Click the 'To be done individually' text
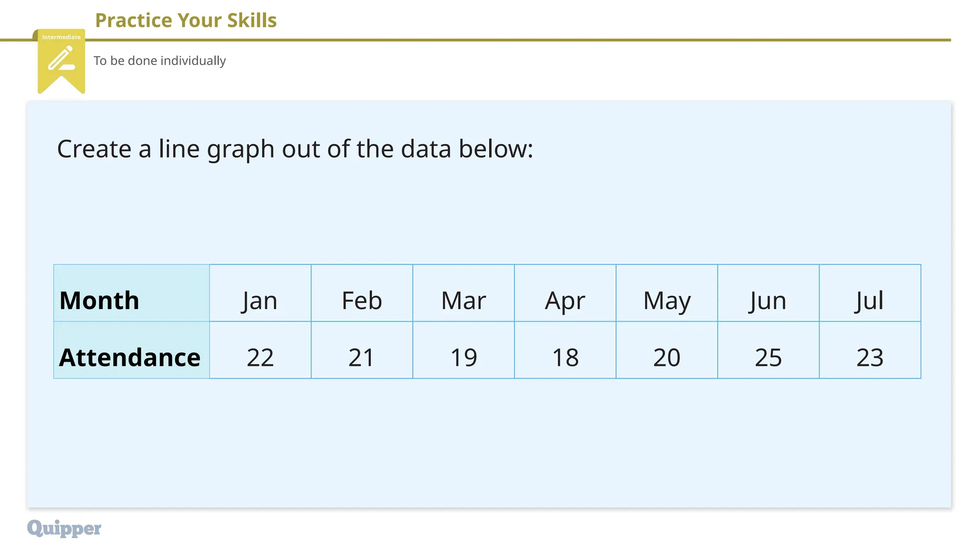Screen dimensions: 980x551 (x=159, y=61)
